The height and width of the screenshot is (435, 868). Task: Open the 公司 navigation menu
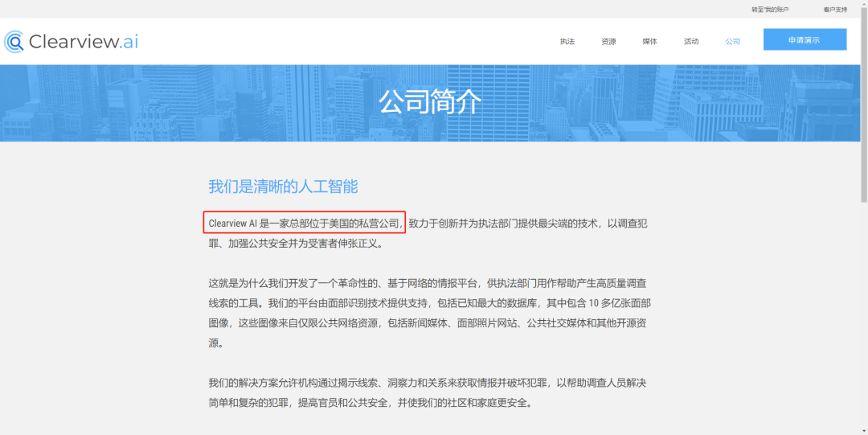[x=732, y=42]
